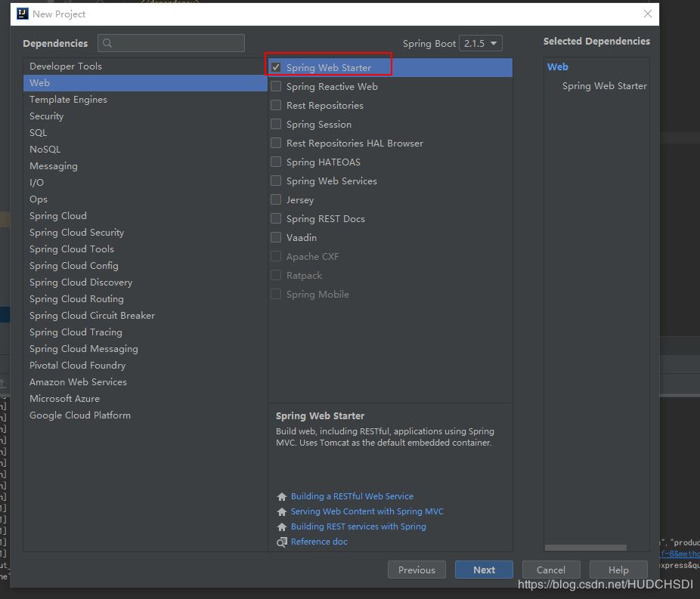Close the New Project dialog
Viewport: 700px width, 599px height.
648,14
